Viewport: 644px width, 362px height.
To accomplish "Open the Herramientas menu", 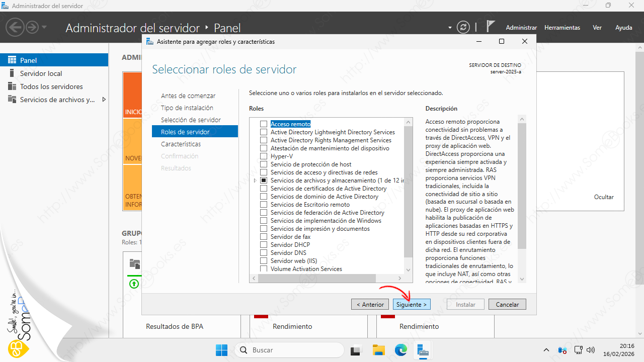I will point(562,28).
